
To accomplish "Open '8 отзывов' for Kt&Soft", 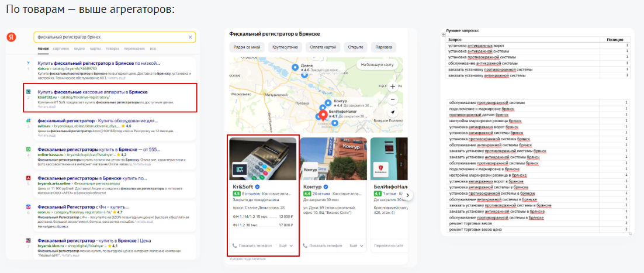I will tap(251, 193).
